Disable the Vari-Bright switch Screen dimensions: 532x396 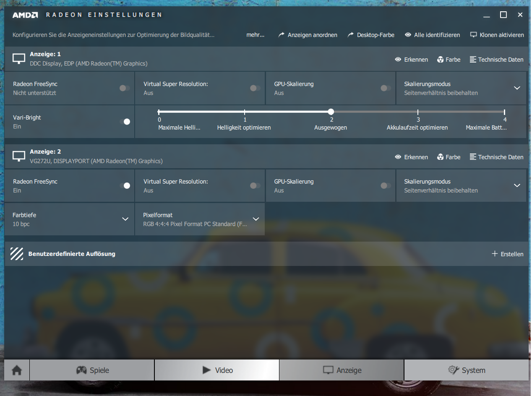click(125, 122)
